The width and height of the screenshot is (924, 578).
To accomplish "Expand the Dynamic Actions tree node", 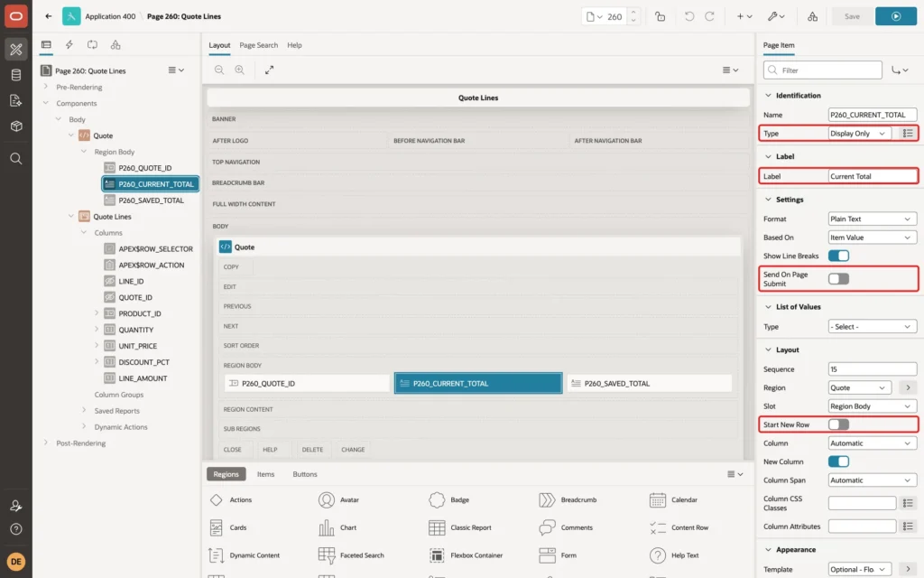I will coord(84,426).
